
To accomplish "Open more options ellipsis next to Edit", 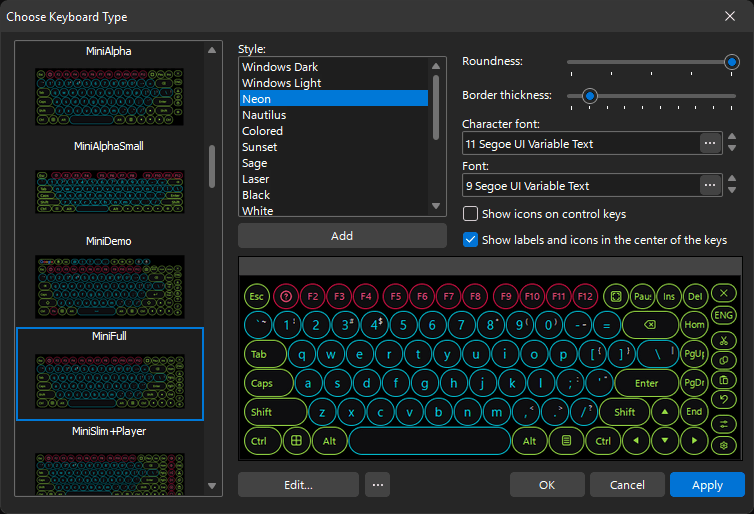I will (x=377, y=485).
